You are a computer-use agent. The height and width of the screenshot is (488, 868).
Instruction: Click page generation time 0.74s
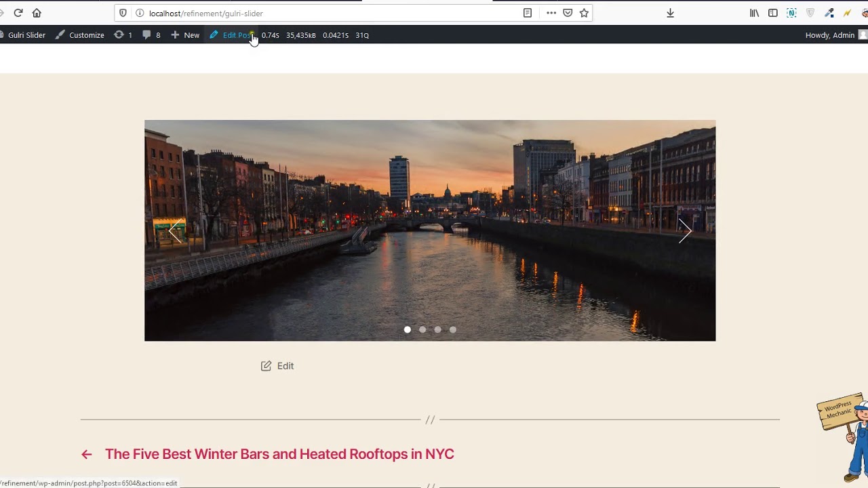click(271, 35)
